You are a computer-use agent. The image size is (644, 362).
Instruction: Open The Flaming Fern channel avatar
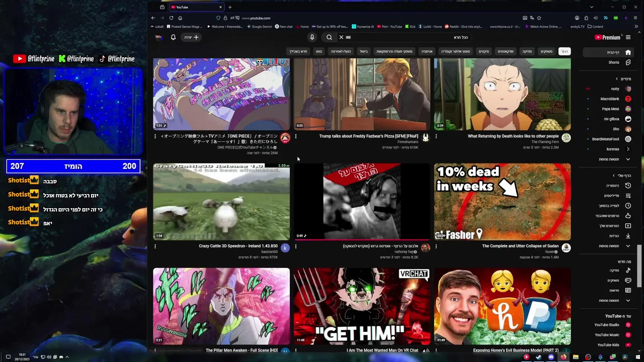click(x=566, y=138)
